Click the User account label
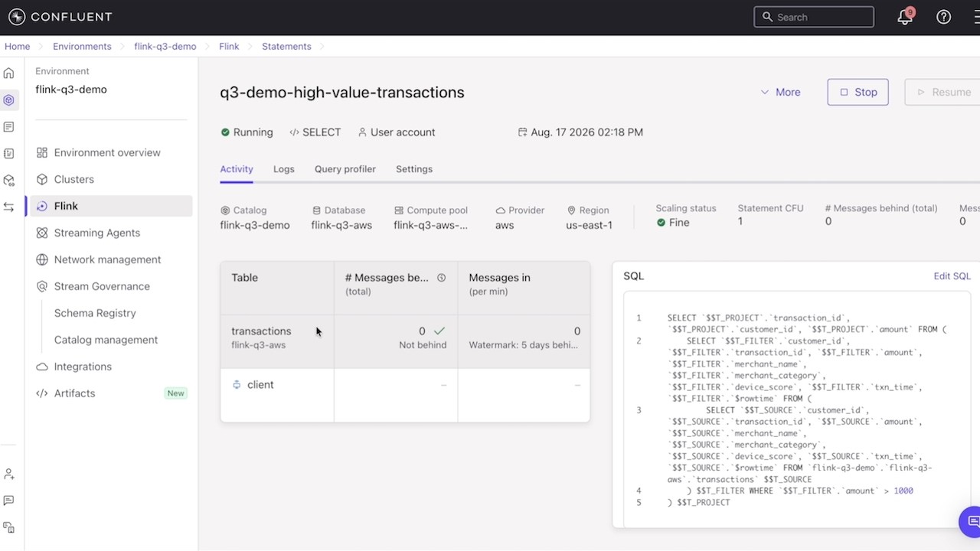 [x=403, y=132]
